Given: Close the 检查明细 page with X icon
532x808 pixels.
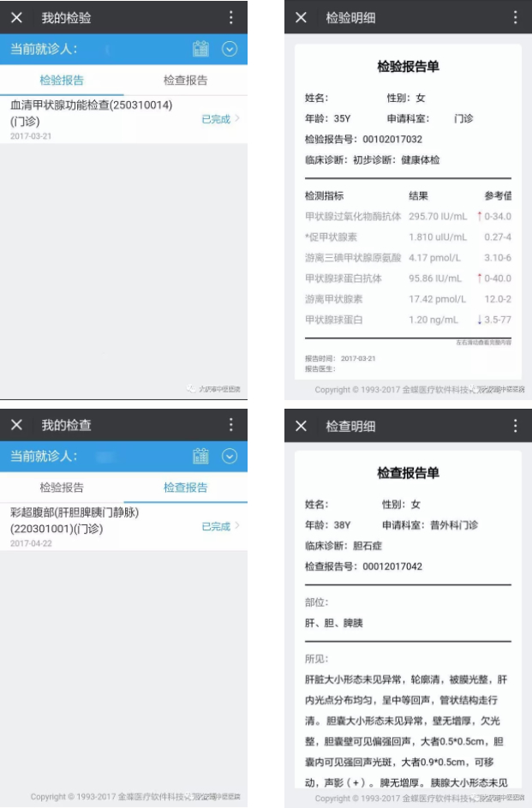Looking at the screenshot, I should coord(301,426).
